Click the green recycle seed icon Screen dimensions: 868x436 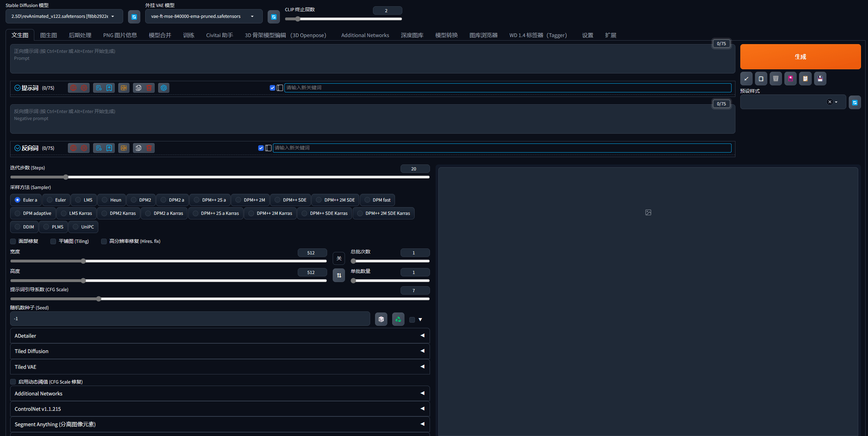click(x=398, y=319)
